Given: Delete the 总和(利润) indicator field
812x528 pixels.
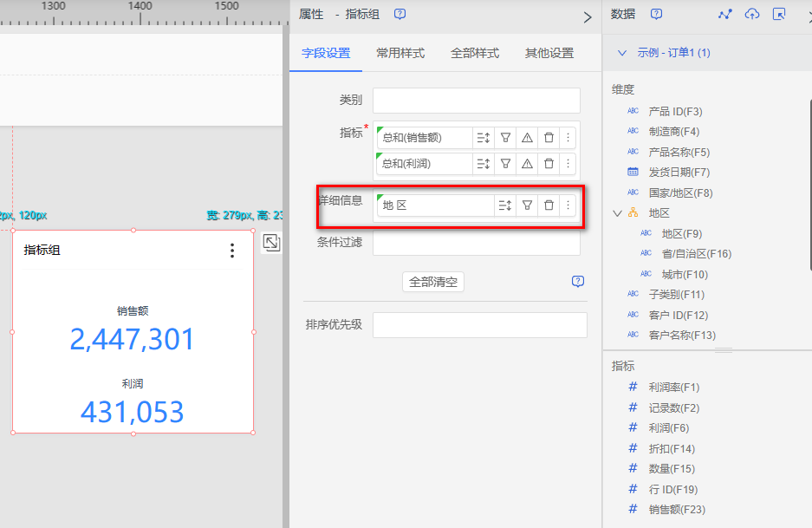Looking at the screenshot, I should tap(549, 164).
